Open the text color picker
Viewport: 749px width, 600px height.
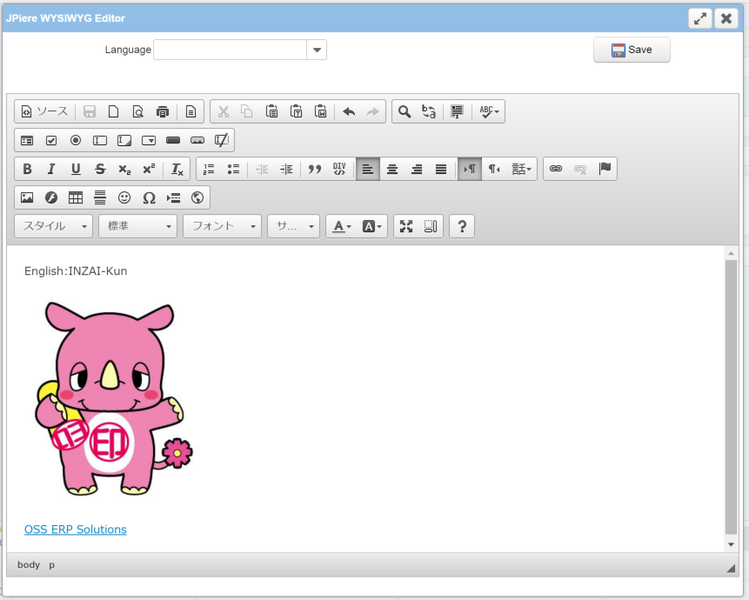tap(340, 227)
